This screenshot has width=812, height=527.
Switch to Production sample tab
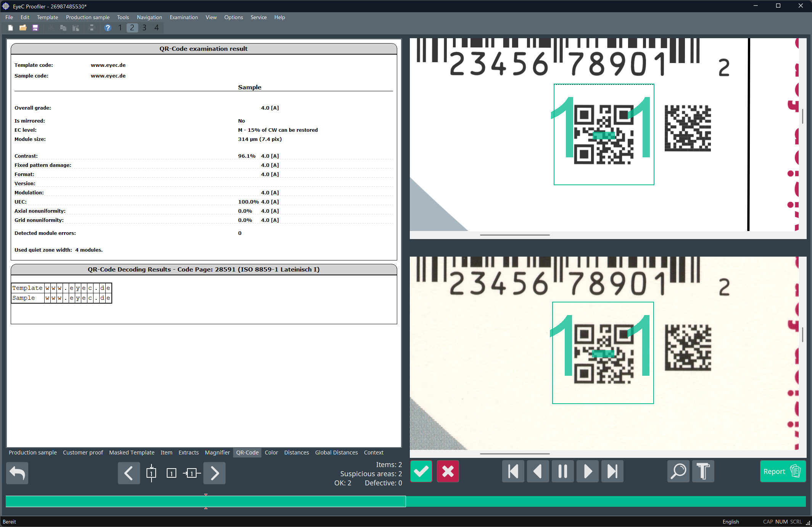33,453
